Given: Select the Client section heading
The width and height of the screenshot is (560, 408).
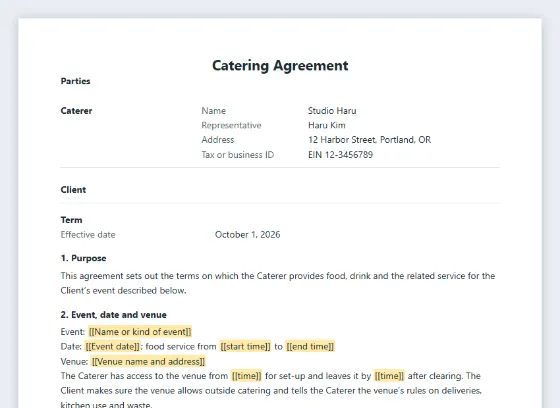Looking at the screenshot, I should point(73,190).
